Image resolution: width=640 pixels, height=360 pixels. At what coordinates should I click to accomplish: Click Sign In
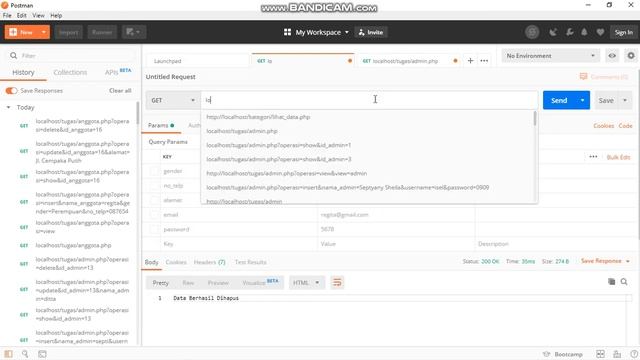coord(623,32)
